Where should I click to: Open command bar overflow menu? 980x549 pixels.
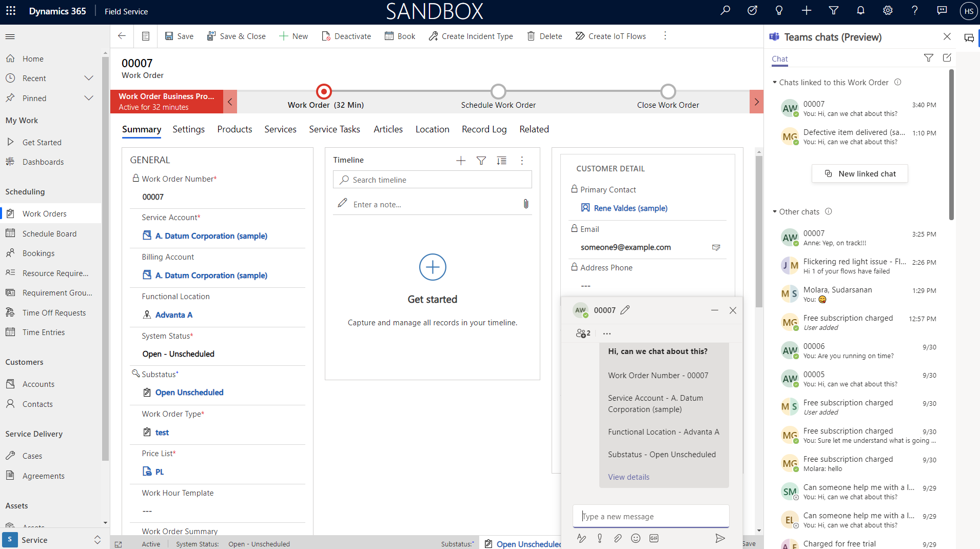(665, 36)
